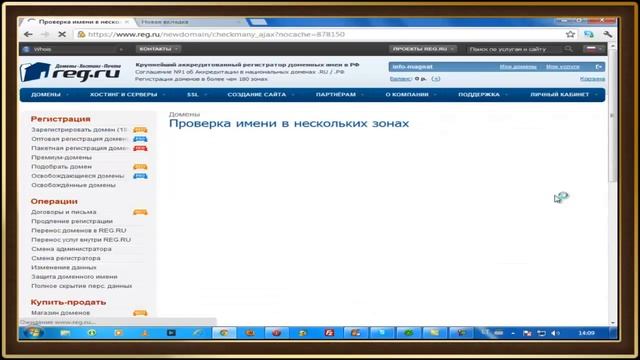Open Windows Explorer folder icon in taskbar
The image size is (640, 360).
coord(65,333)
